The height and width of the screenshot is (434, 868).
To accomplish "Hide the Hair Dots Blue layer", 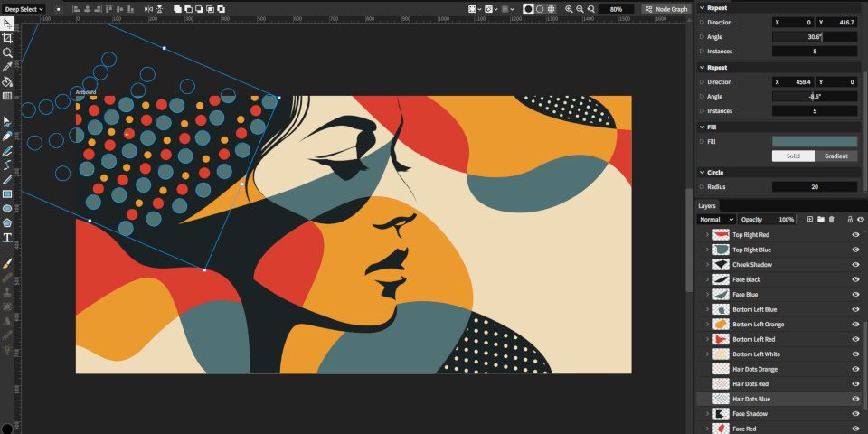I will pos(855,399).
